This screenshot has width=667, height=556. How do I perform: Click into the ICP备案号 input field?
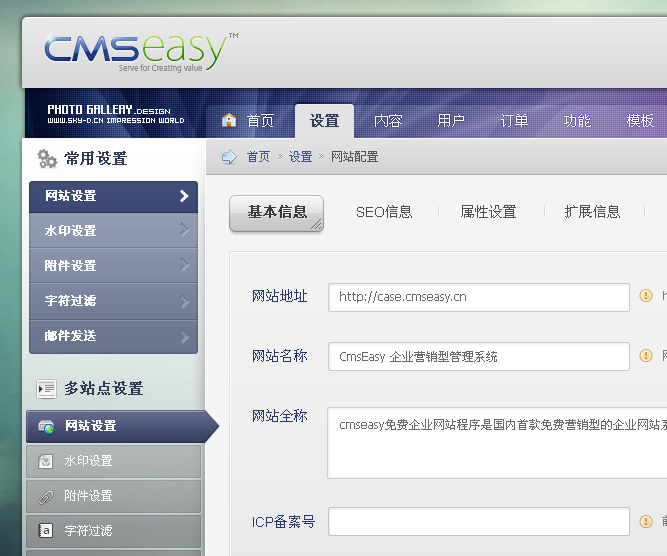point(479,521)
